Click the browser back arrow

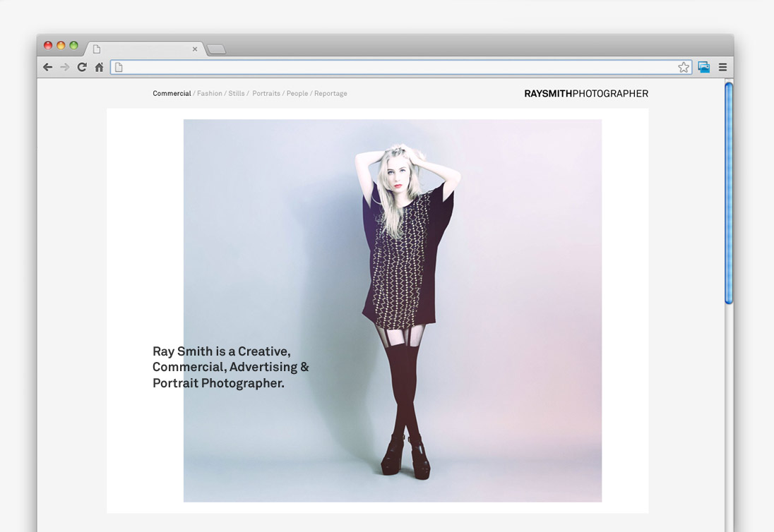coord(47,67)
